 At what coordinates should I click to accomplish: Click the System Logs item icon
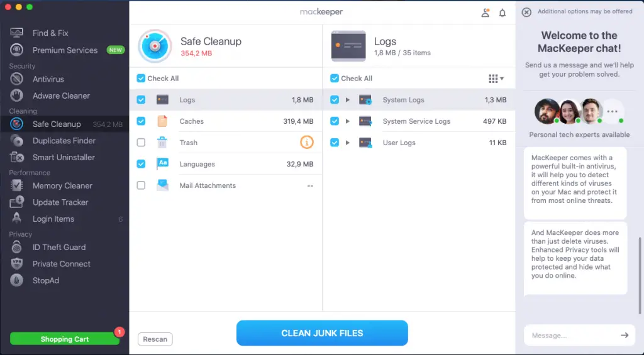(365, 100)
